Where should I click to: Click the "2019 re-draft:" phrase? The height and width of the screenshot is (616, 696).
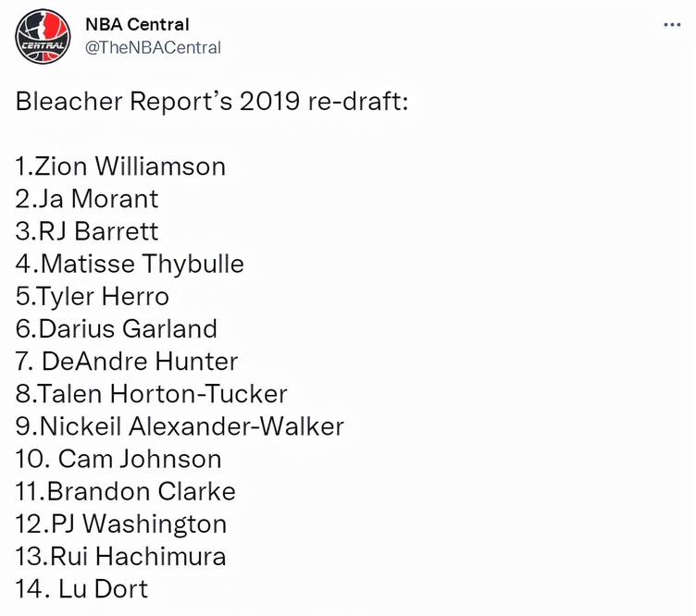[324, 101]
